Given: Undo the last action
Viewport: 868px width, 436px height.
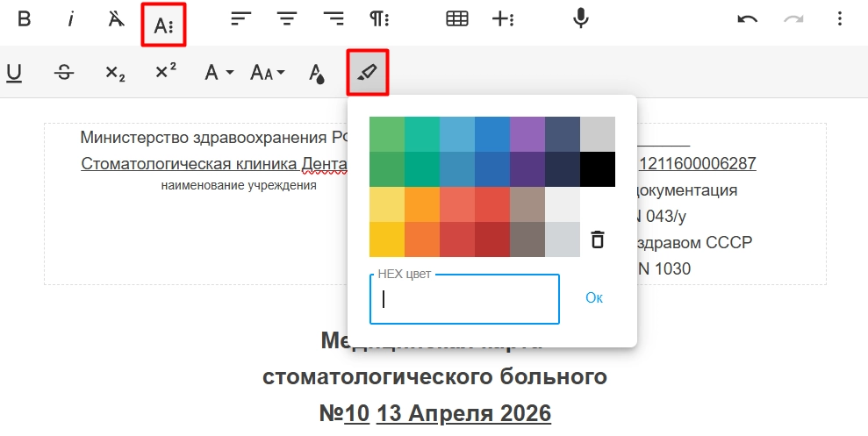Looking at the screenshot, I should [747, 19].
